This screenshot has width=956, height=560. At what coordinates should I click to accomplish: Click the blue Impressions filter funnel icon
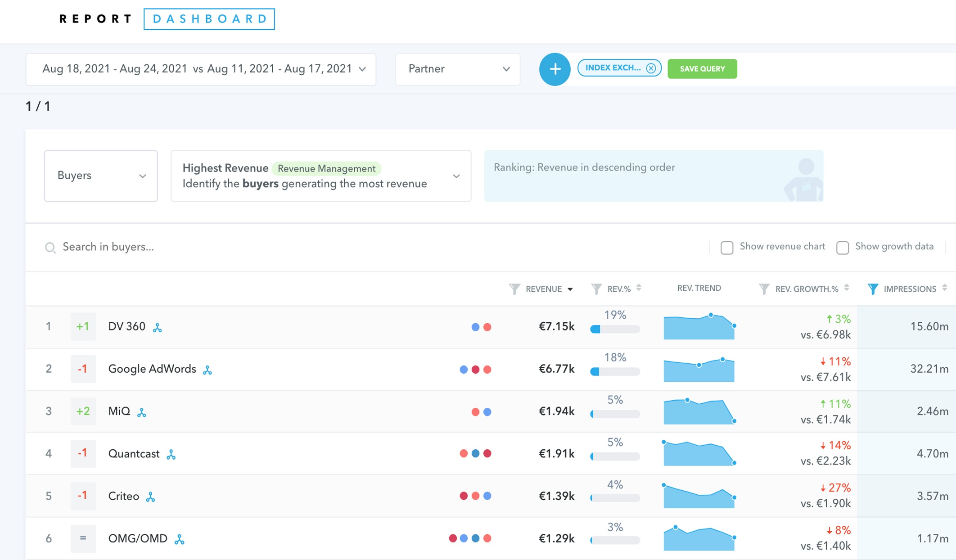coord(872,289)
